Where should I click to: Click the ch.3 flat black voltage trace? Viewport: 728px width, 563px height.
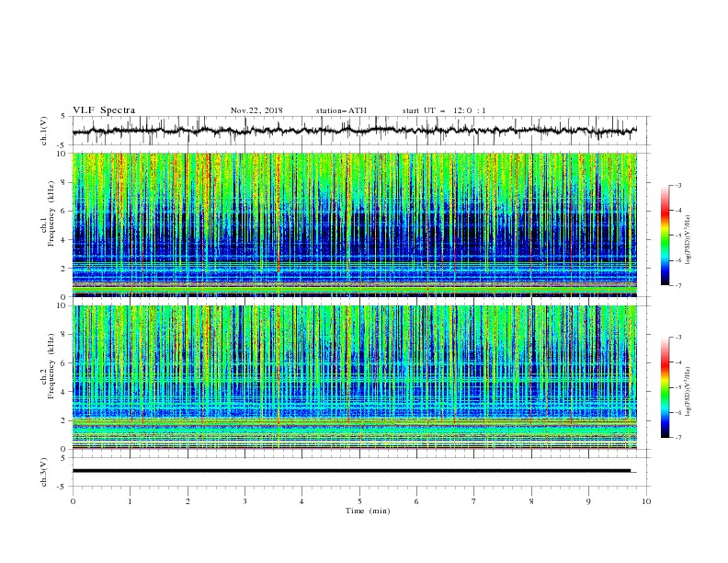click(x=351, y=471)
